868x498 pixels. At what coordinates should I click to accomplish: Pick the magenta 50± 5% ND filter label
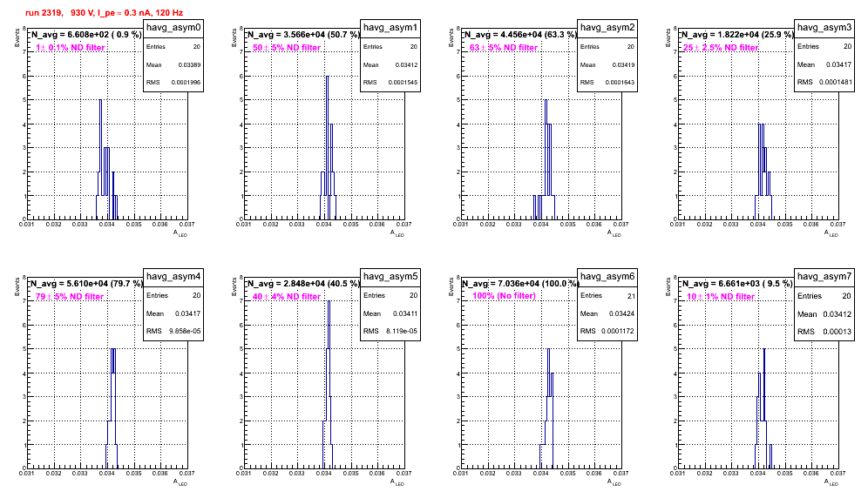point(287,48)
